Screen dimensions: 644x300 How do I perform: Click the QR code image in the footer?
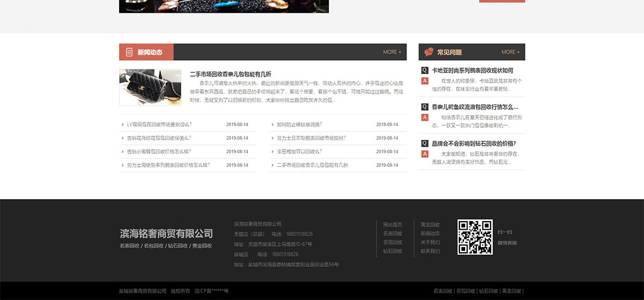click(474, 237)
